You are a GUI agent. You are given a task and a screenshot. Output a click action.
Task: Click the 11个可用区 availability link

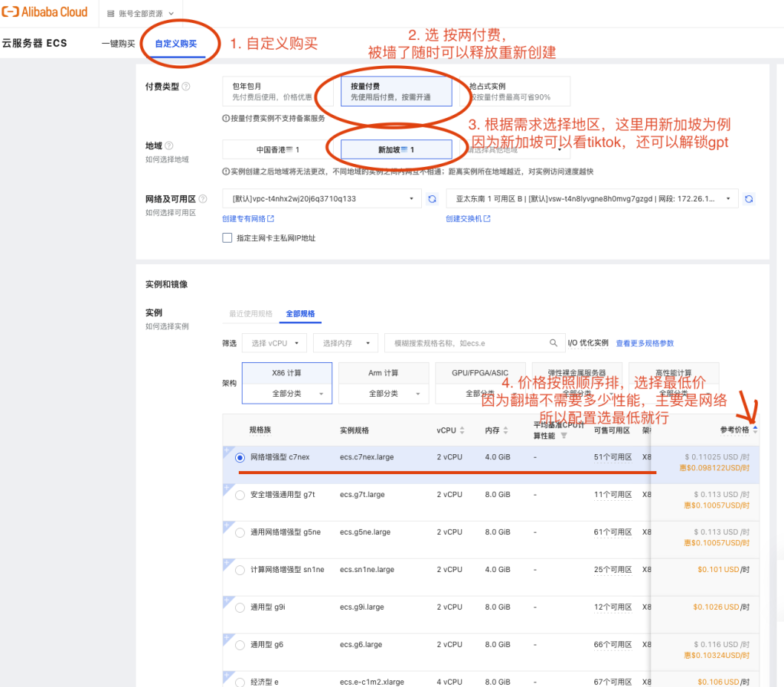(x=612, y=495)
